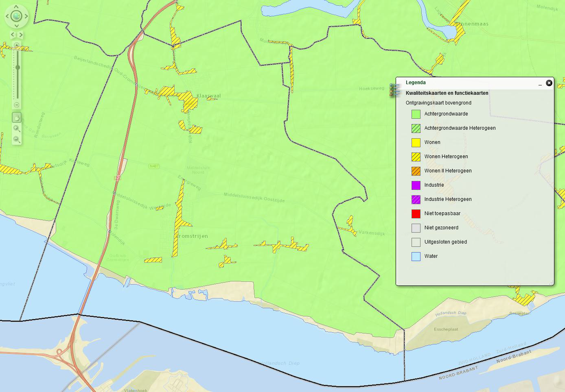Click the 'Wonen Heterogeen' legend label

pyautogui.click(x=446, y=157)
